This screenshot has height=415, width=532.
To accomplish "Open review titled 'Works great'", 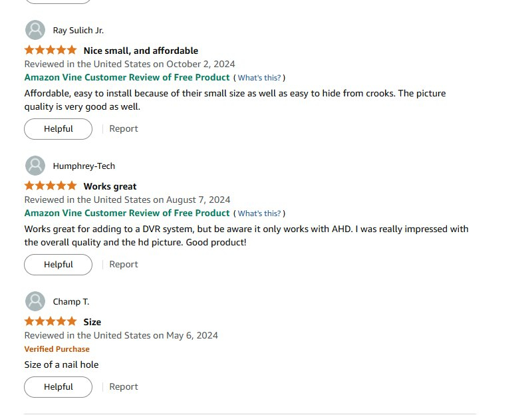I will [110, 186].
